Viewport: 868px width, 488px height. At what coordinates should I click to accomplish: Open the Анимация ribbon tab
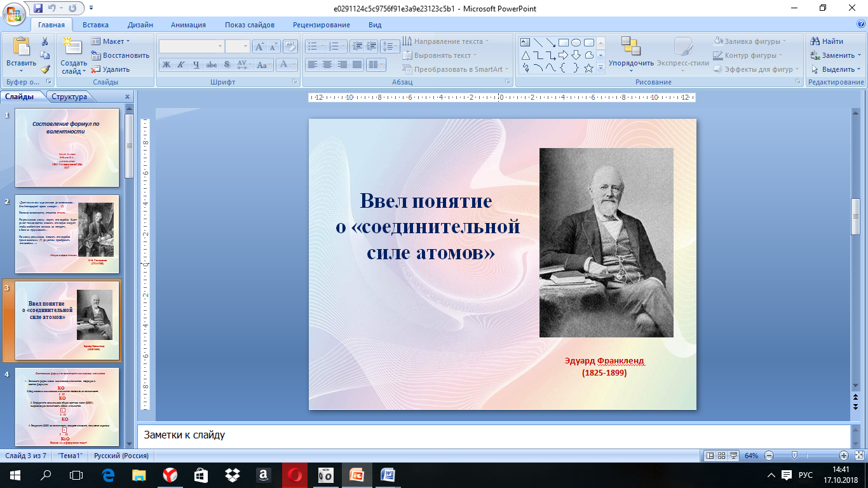click(x=188, y=25)
